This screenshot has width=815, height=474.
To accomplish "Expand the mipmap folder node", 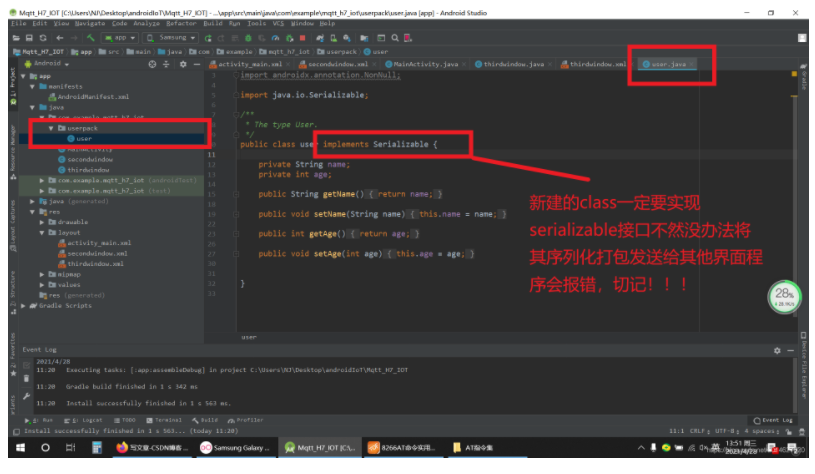I will (x=42, y=274).
